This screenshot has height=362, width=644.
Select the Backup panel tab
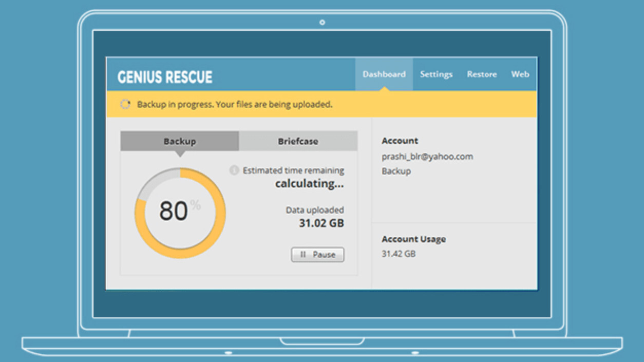pyautogui.click(x=180, y=141)
